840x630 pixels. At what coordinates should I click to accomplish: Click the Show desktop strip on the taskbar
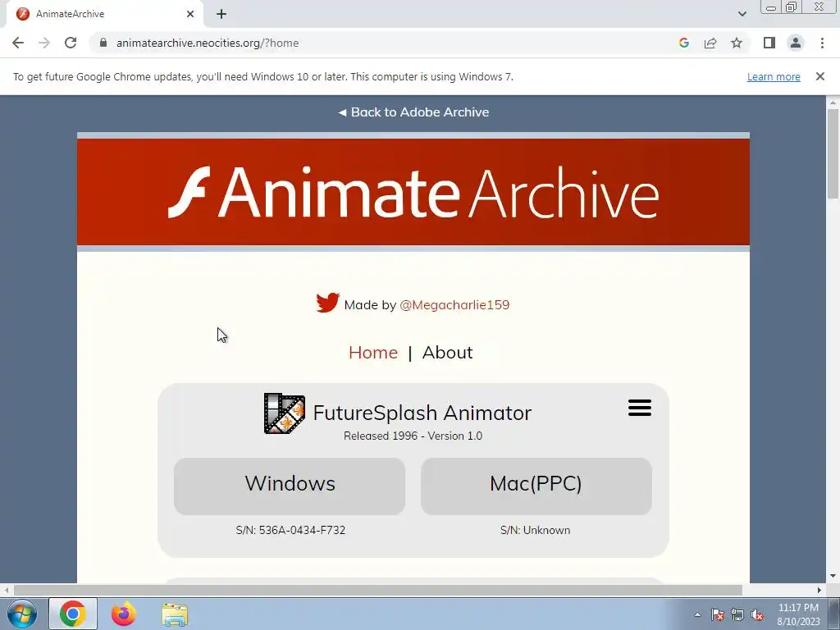pos(834,614)
